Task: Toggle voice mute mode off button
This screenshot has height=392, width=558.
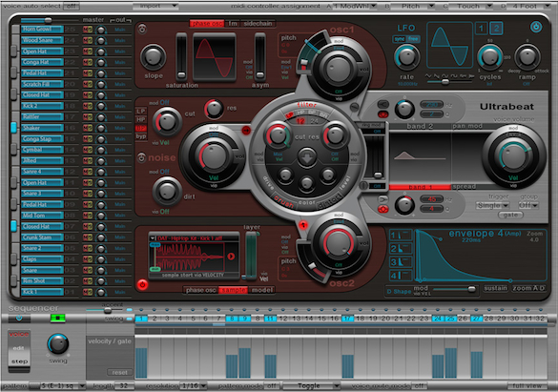Action: pyautogui.click(x=419, y=385)
